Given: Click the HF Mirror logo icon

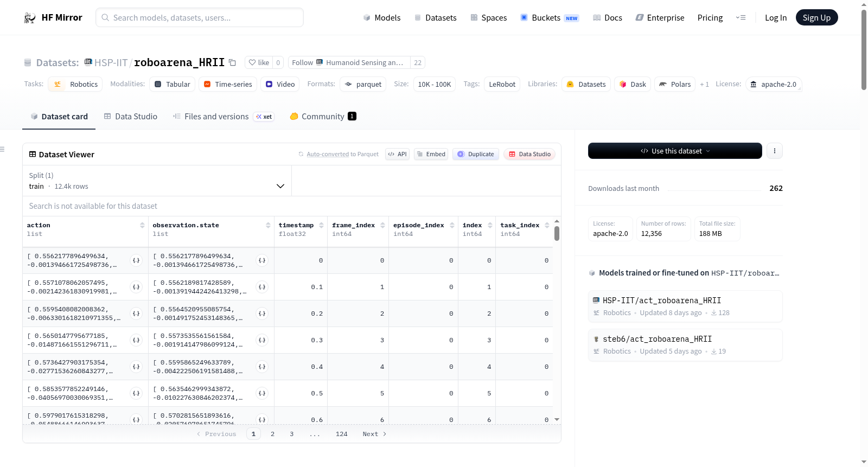Looking at the screenshot, I should click(30, 18).
